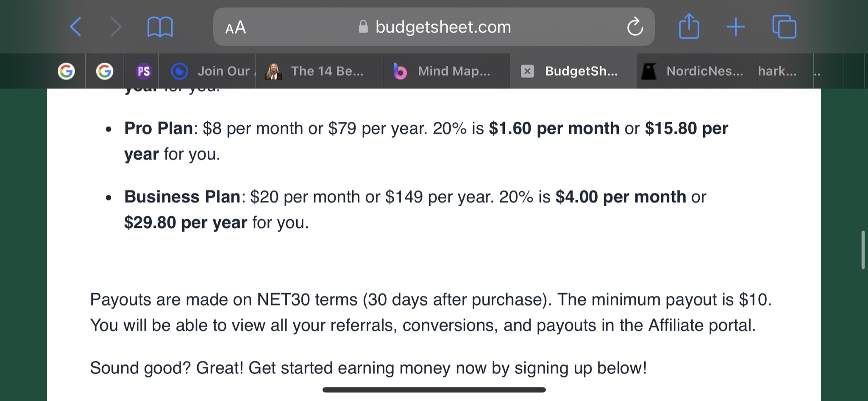The image size is (868, 401).
Task: Click the page scrollbar indicator on the right
Action: click(863, 250)
